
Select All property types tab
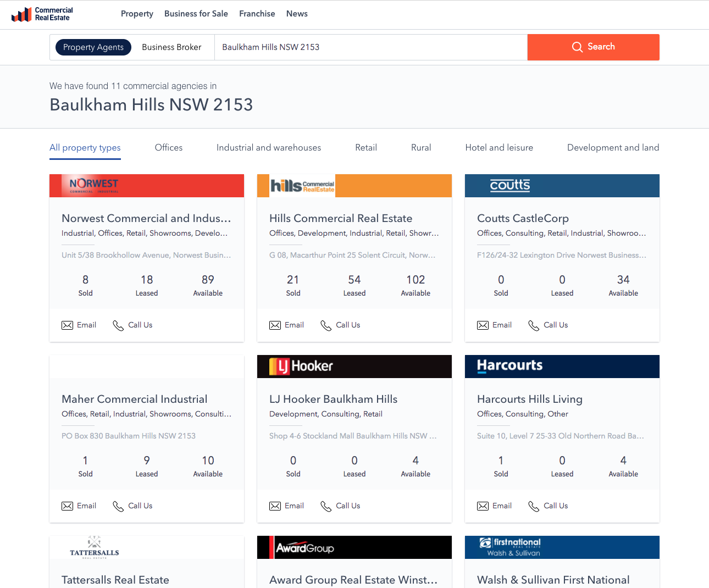[85, 148]
